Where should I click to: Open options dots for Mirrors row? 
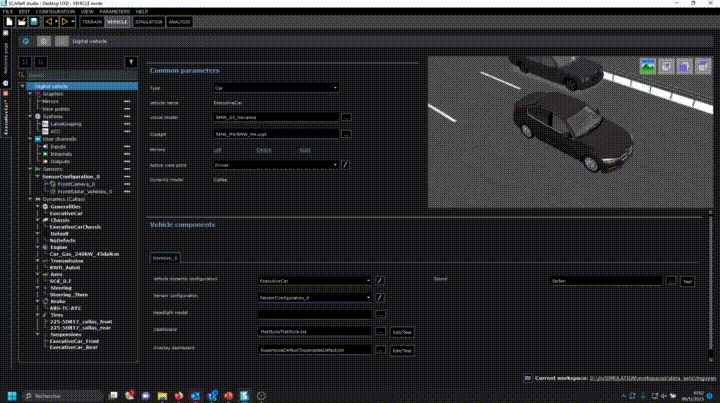tap(127, 101)
